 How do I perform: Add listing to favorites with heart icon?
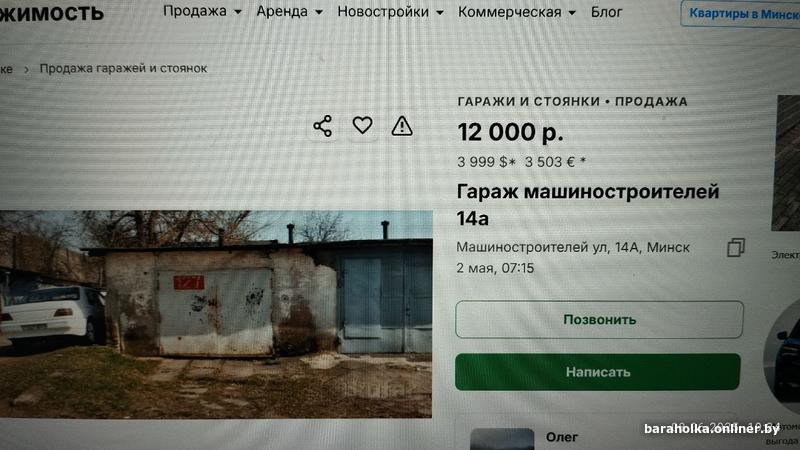(x=362, y=125)
